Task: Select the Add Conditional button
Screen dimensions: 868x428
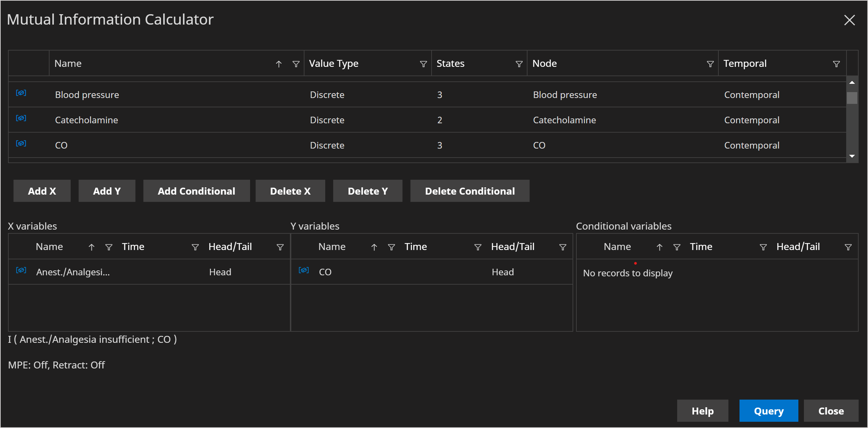Action: (196, 190)
